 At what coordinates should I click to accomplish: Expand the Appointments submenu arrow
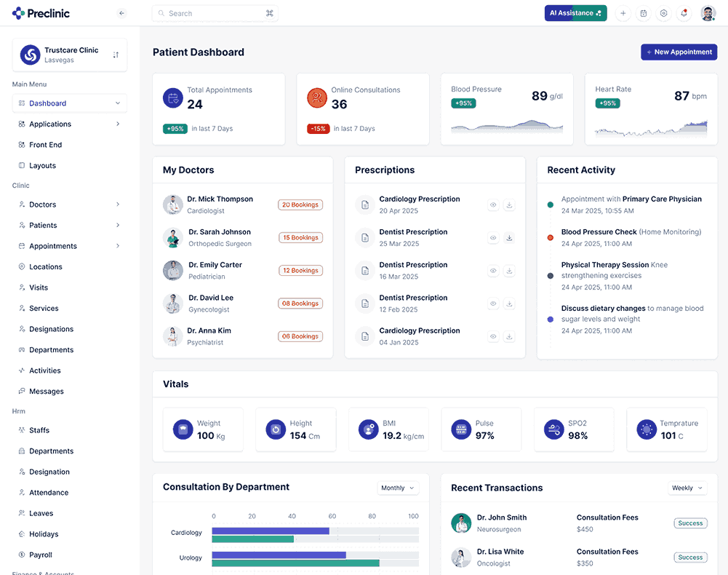[118, 246]
